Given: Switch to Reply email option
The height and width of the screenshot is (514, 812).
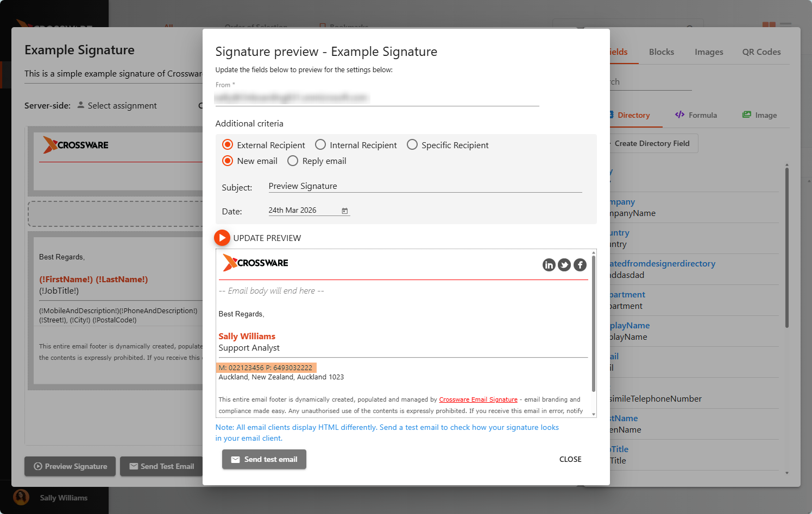Looking at the screenshot, I should 293,161.
